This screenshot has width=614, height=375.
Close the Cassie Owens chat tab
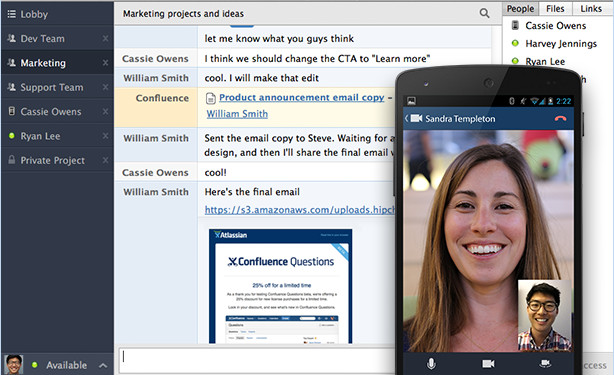tap(105, 112)
